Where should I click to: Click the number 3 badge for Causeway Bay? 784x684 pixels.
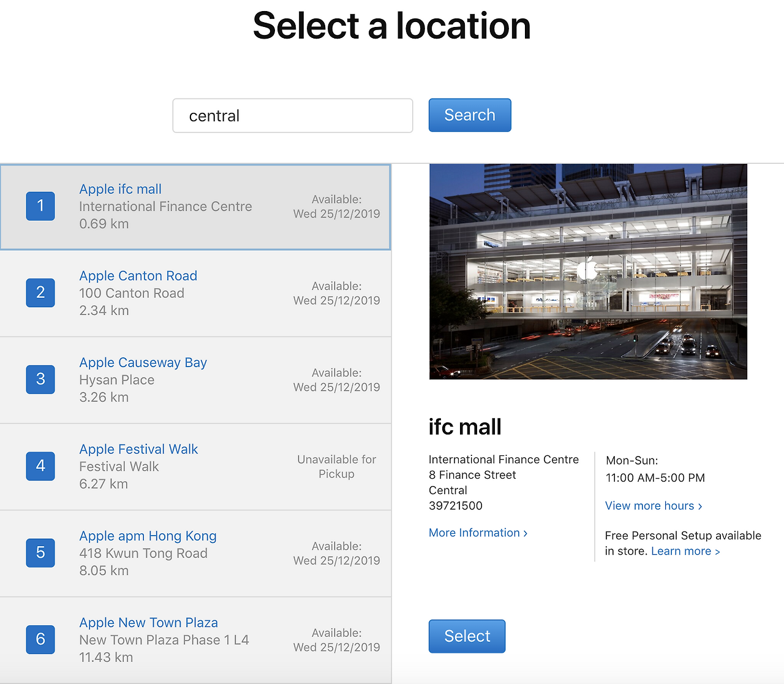pos(40,379)
